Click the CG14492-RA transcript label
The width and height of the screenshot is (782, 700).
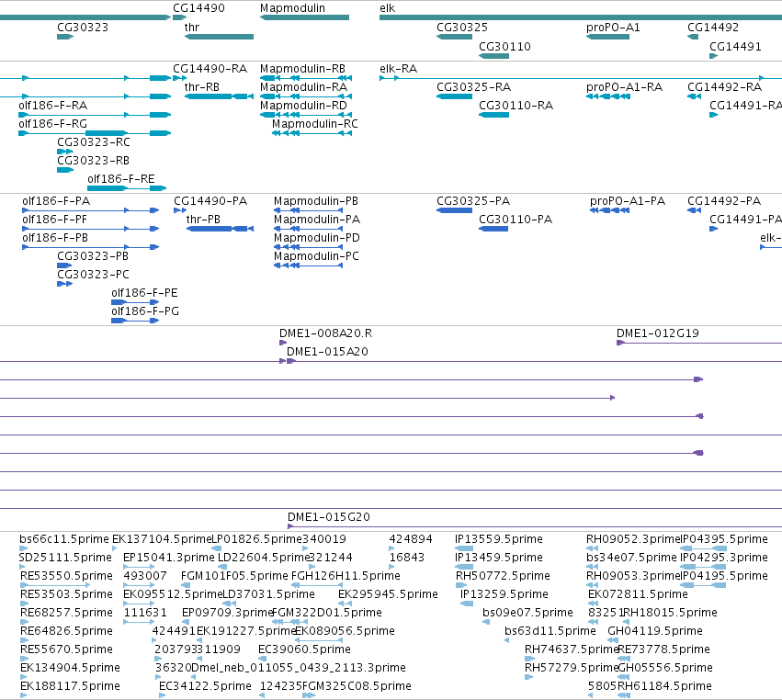point(724,86)
